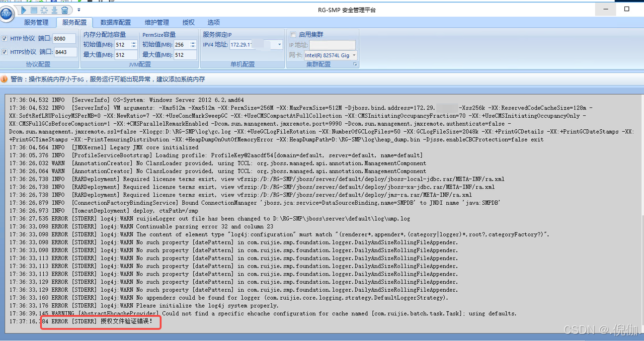Click the Legacy JMX core initialized log line
The width and height of the screenshot is (644, 341).
104,147
